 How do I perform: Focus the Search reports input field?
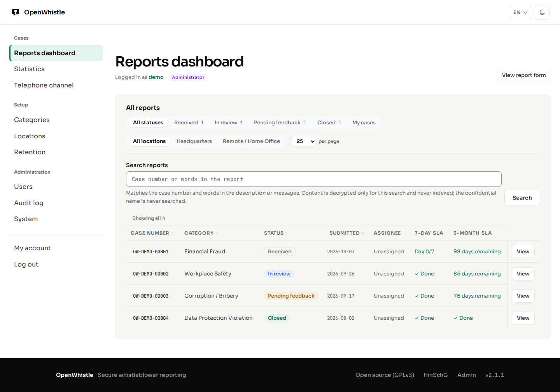[314, 179]
